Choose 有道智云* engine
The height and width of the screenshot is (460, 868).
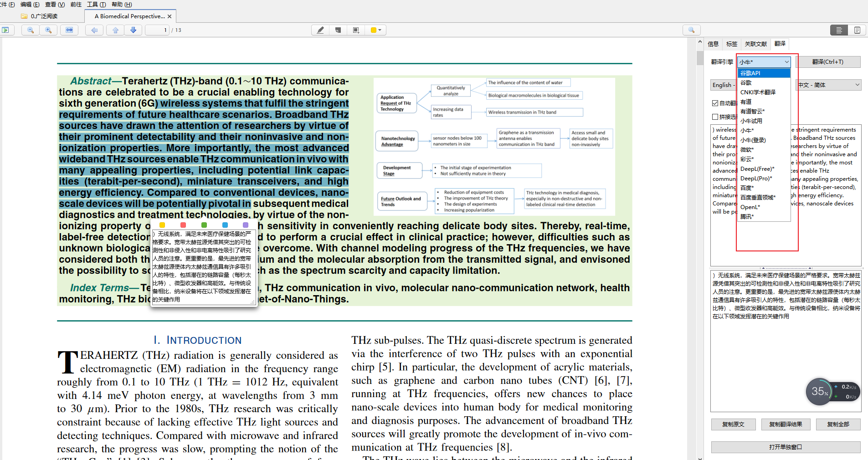point(764,111)
